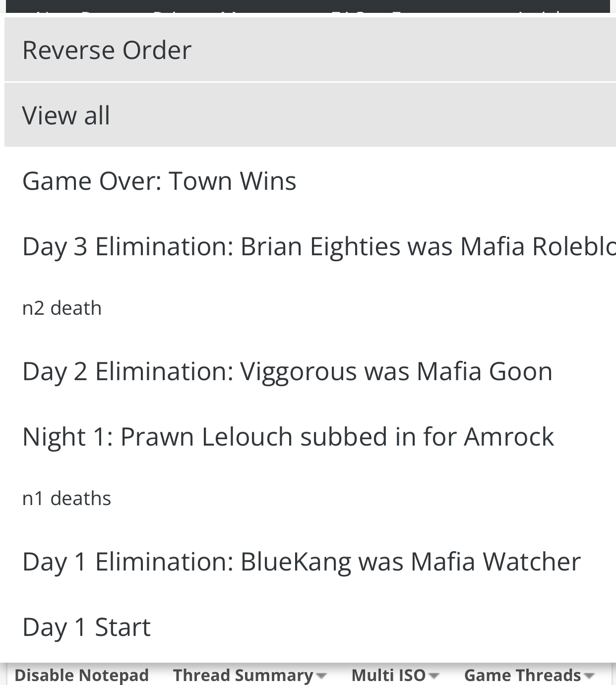Open the Multi ISO dropdown
616x685 pixels.
click(x=395, y=675)
